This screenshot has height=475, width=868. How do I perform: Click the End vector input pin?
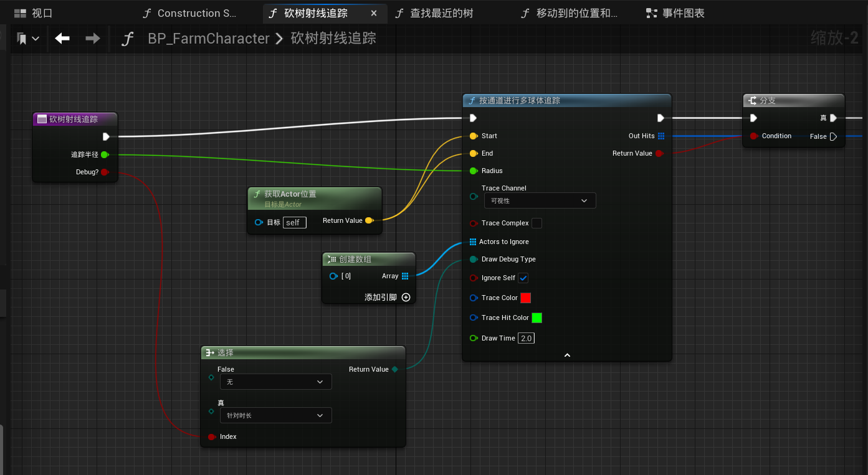click(474, 153)
